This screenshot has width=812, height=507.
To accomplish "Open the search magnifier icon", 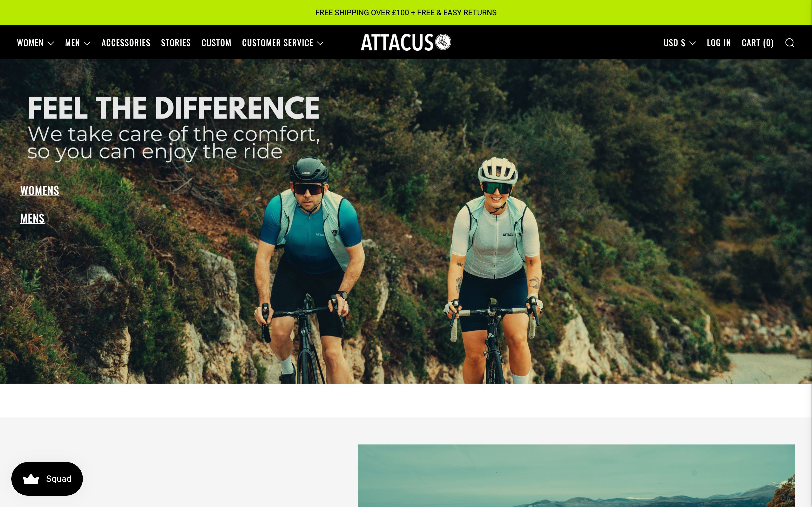I will (789, 43).
